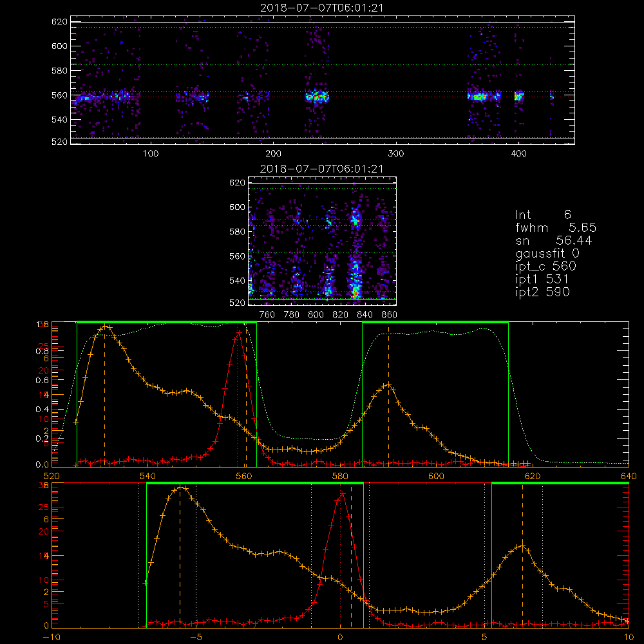
Task: Click the x-axis label 200 on top spectrogram
Action: tap(273, 154)
